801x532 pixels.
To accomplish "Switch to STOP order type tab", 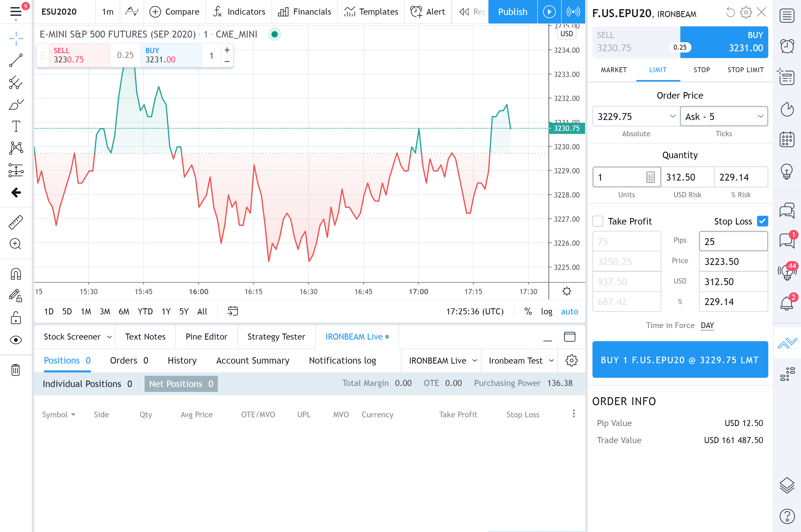I will [701, 71].
